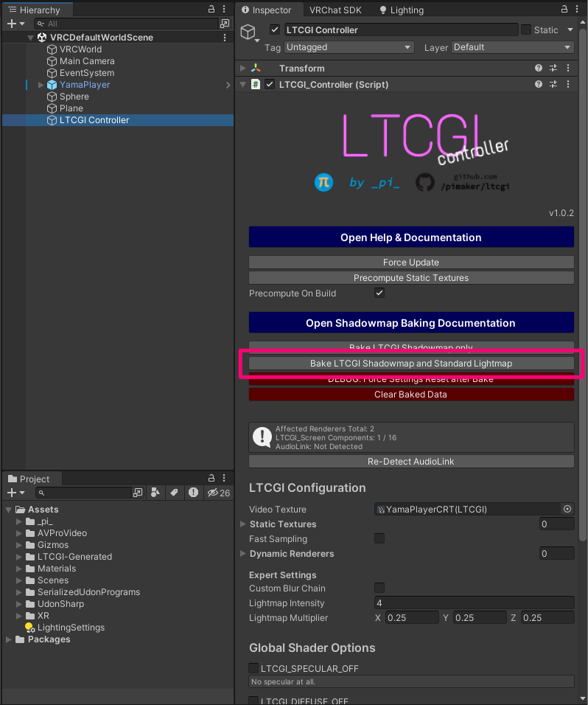
Task: Collapse LTCGI_Controller script component
Action: [243, 84]
